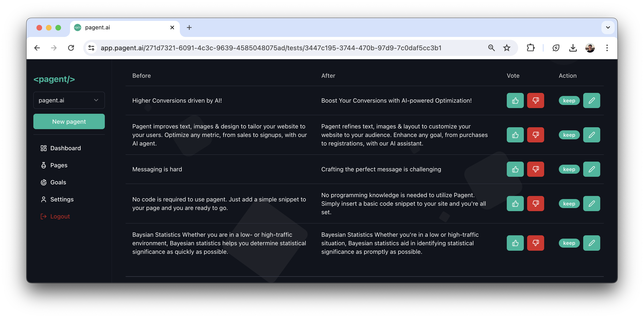The height and width of the screenshot is (318, 644).
Task: Thumbs down the 'Pagent refines text' variant
Action: [x=535, y=135]
